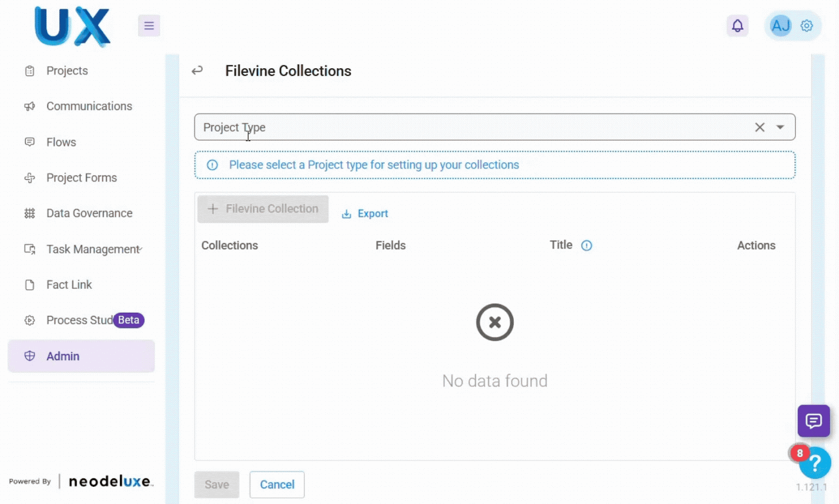Click the Actions column header
839x504 pixels.
click(756, 245)
